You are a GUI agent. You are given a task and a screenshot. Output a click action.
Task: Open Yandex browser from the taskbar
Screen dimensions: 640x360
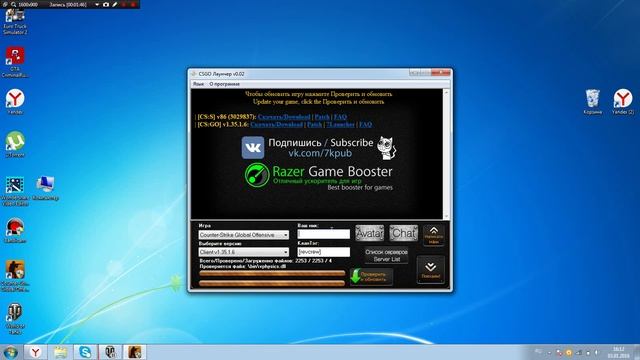point(36,352)
